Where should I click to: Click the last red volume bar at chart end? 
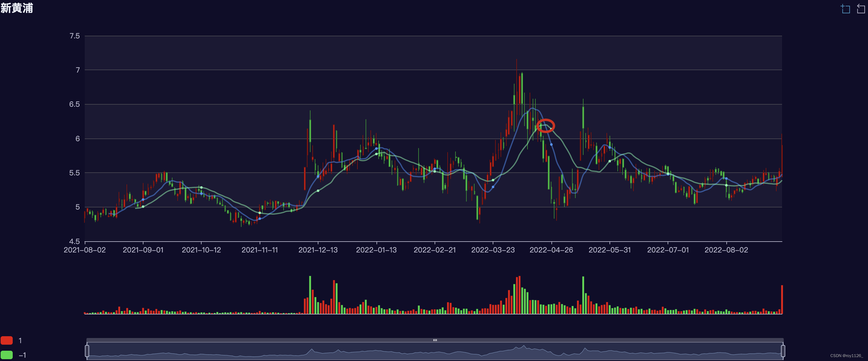tap(782, 299)
